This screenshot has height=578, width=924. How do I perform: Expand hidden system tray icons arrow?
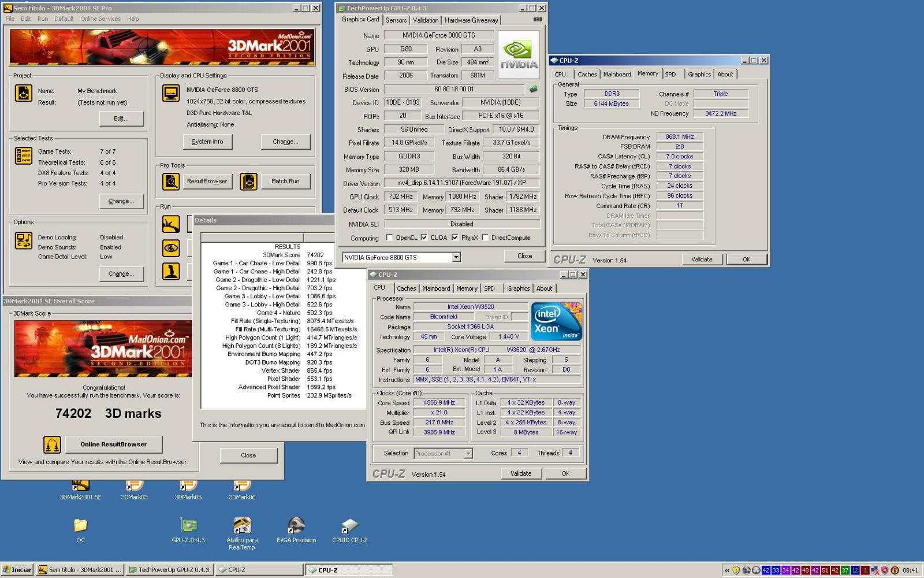(727, 570)
